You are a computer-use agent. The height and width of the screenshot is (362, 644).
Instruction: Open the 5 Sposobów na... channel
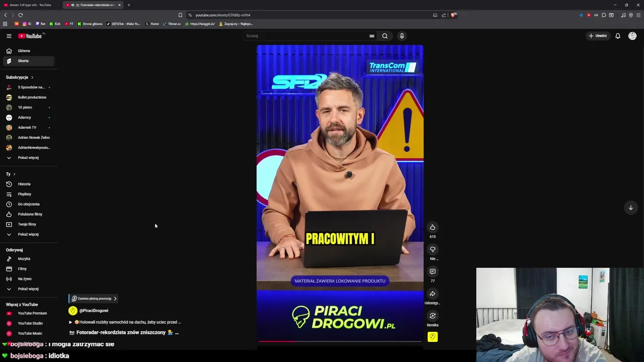coord(29,87)
